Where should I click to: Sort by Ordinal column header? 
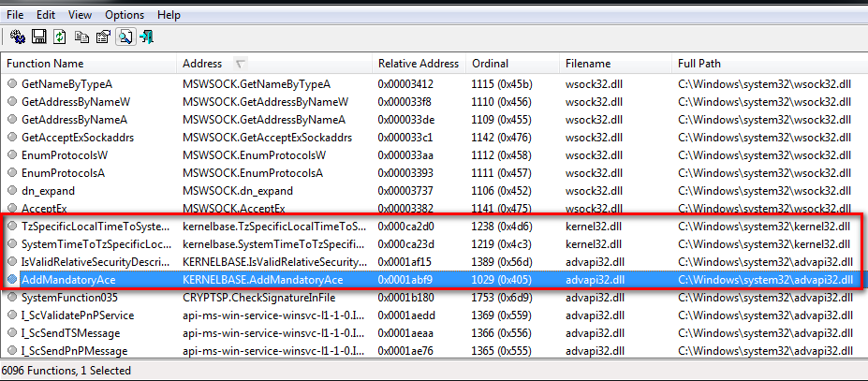click(x=513, y=64)
